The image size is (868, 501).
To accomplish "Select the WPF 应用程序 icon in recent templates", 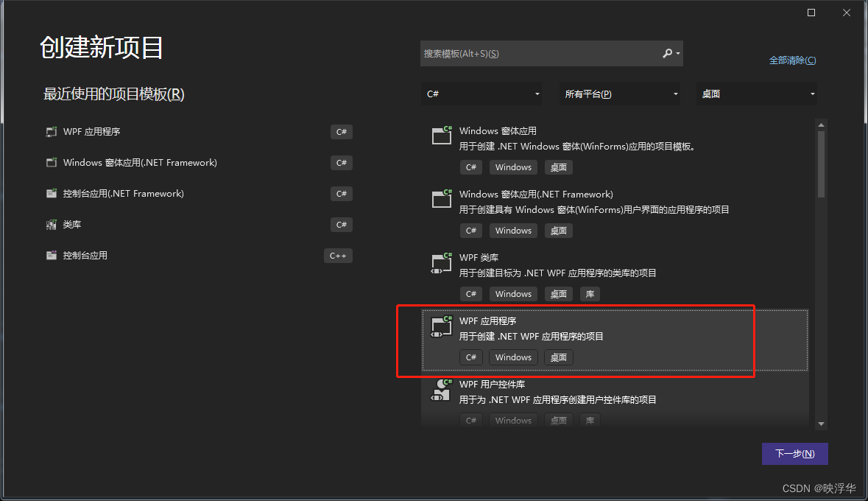I will coord(51,131).
